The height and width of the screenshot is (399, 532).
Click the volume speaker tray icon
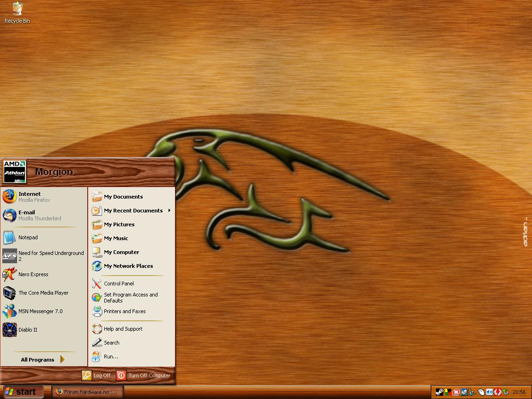click(x=489, y=392)
